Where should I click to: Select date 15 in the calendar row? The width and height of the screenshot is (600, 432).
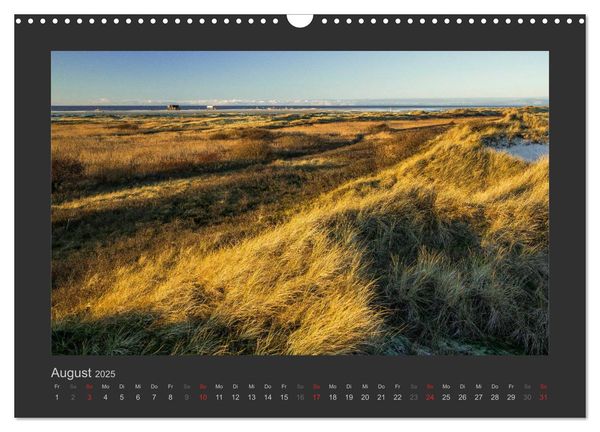tap(284, 397)
